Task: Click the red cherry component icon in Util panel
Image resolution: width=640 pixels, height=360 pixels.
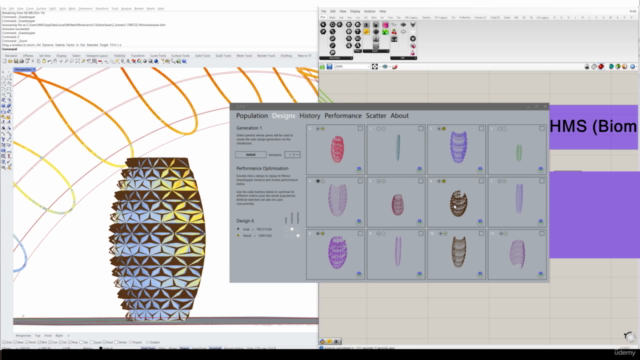Action: point(394,31)
